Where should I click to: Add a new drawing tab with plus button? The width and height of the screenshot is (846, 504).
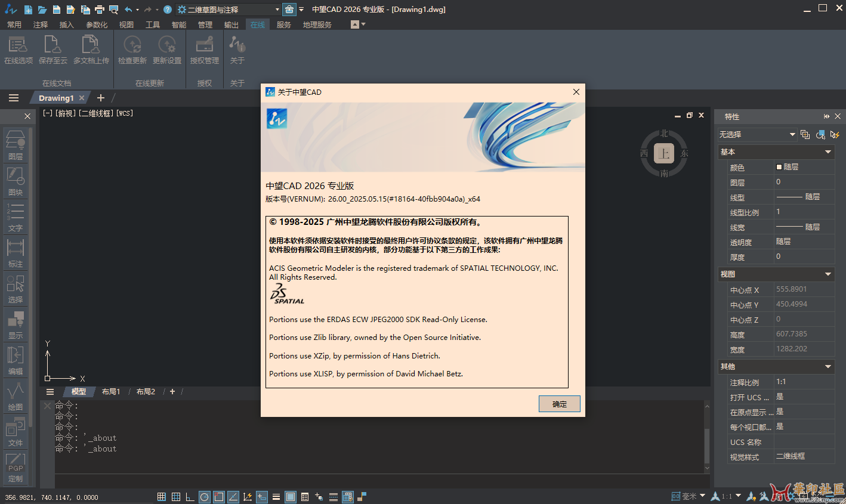coord(101,98)
